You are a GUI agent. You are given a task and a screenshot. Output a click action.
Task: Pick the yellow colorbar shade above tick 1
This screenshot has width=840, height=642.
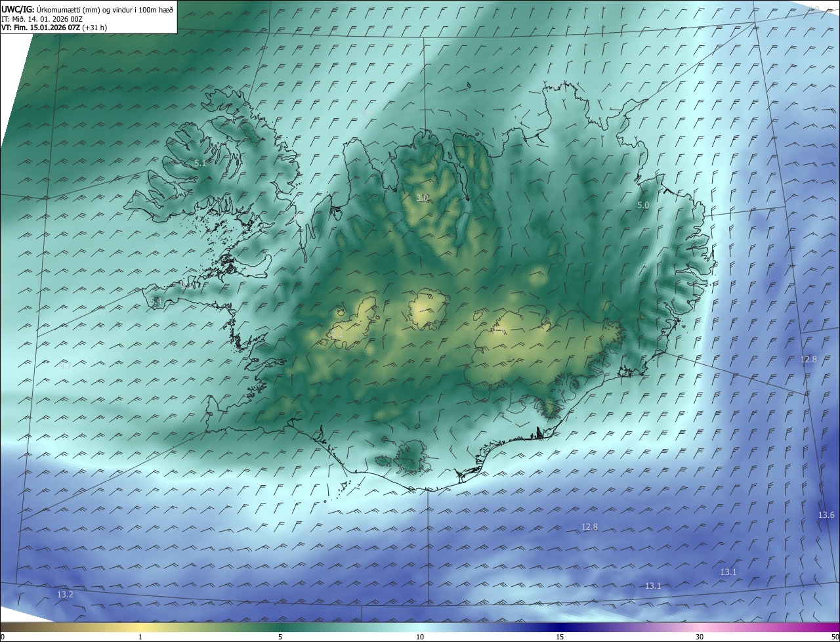[140, 627]
